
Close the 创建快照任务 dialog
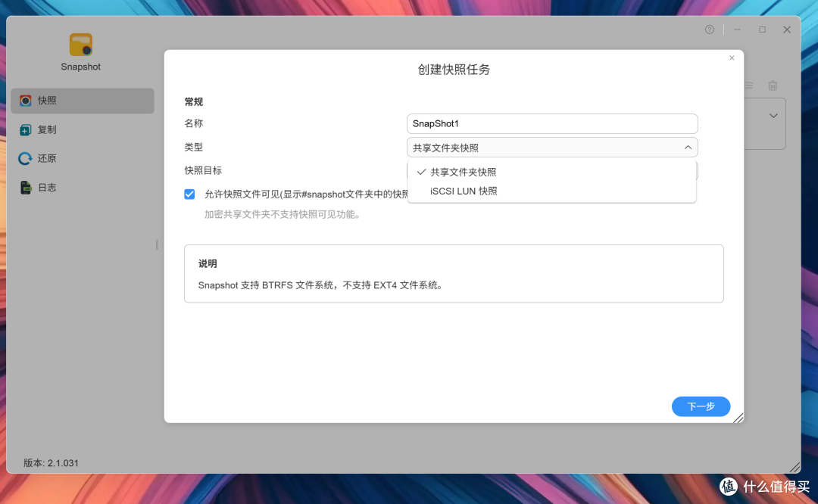click(732, 58)
